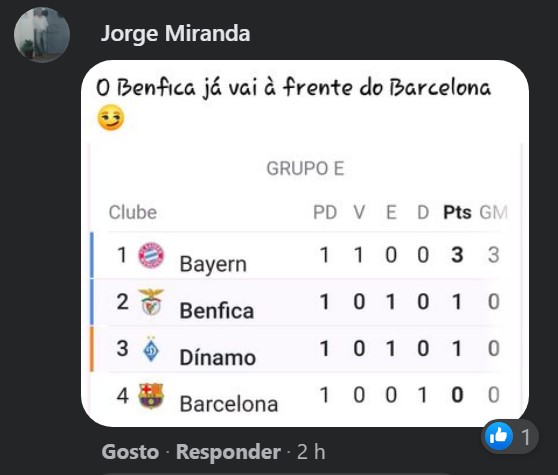The image size is (558, 475).
Task: Click the blue thumbs-up reaction icon
Action: pos(499,436)
